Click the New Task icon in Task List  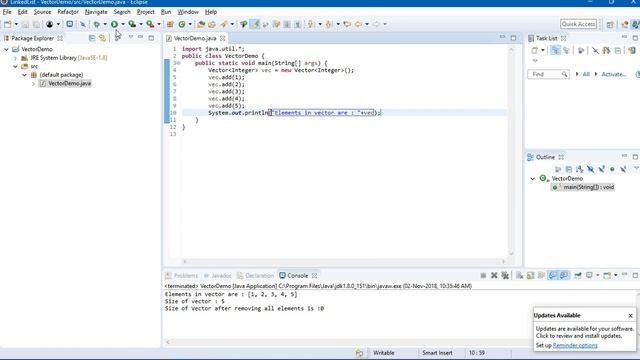coord(534,51)
